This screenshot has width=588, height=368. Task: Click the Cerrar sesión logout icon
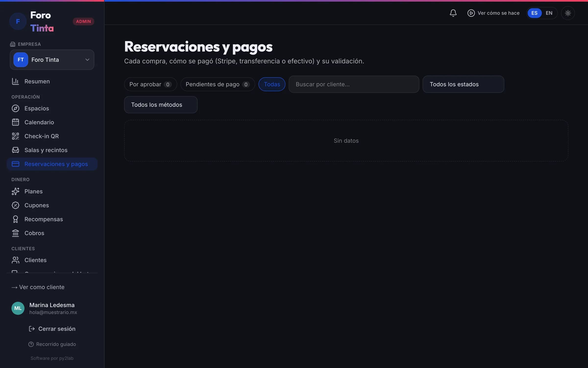32,329
